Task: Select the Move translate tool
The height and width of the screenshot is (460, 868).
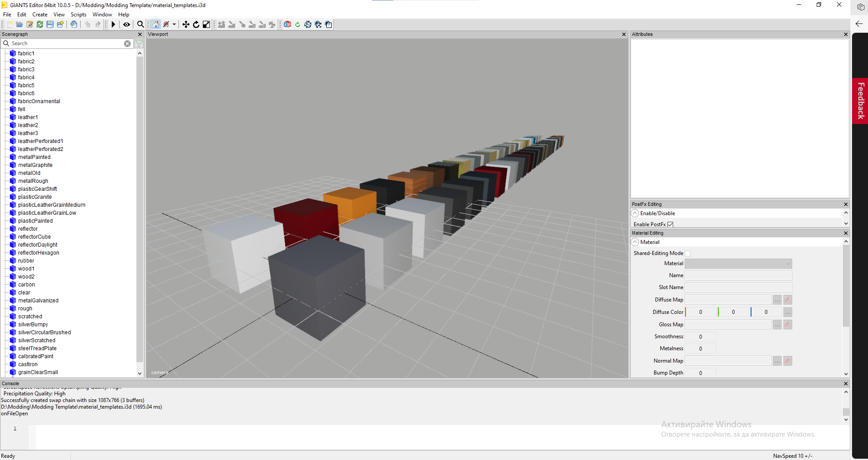Action: click(186, 24)
